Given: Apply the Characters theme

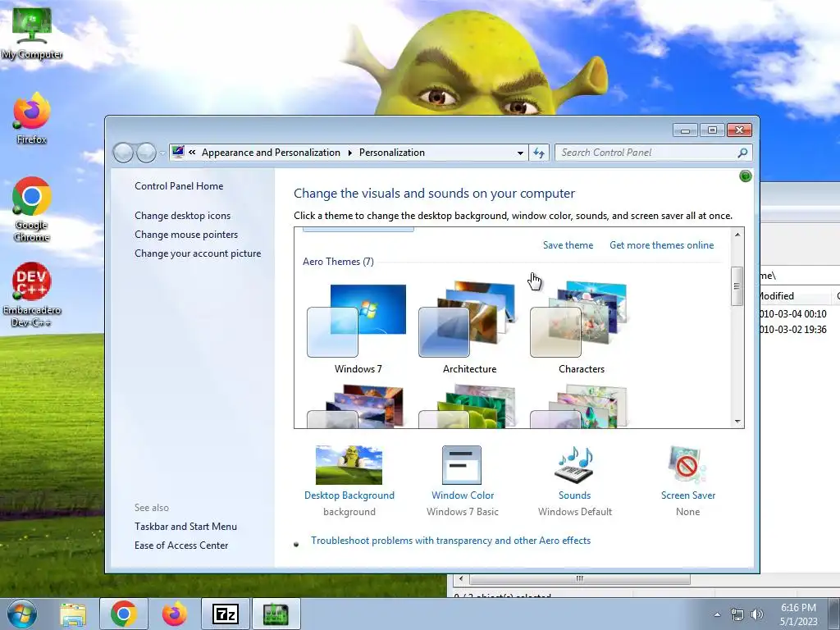Looking at the screenshot, I should click(582, 329).
